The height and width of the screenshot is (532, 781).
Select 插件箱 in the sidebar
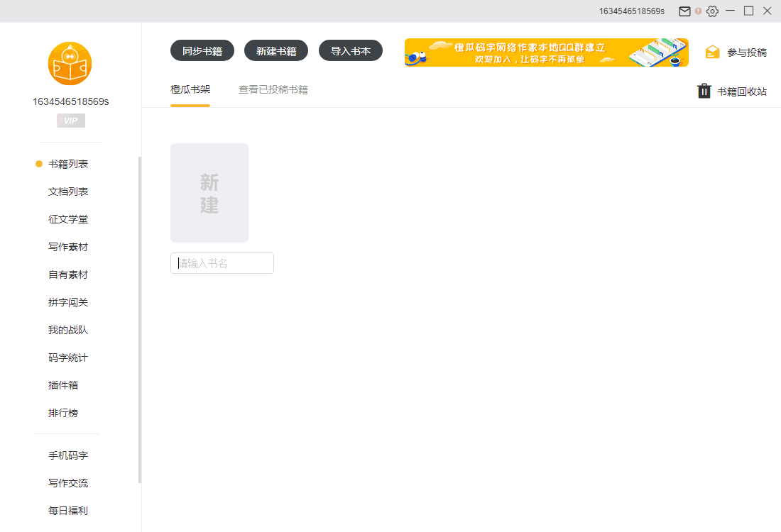point(63,385)
